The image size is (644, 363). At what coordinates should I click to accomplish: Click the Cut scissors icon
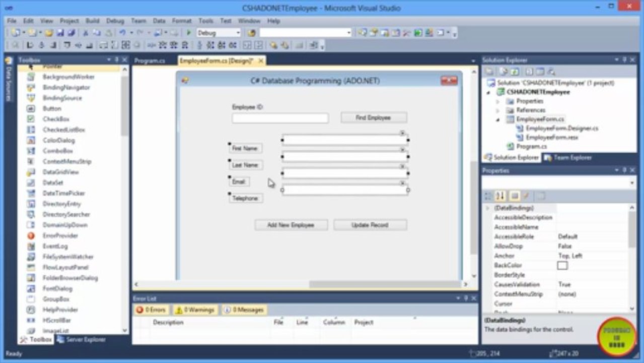coord(86,33)
